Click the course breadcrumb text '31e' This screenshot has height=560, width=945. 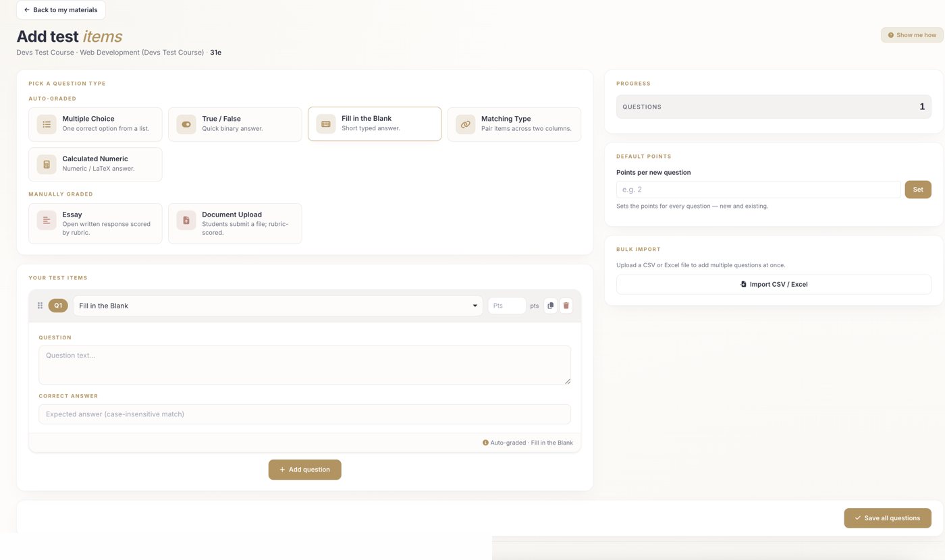click(x=216, y=53)
